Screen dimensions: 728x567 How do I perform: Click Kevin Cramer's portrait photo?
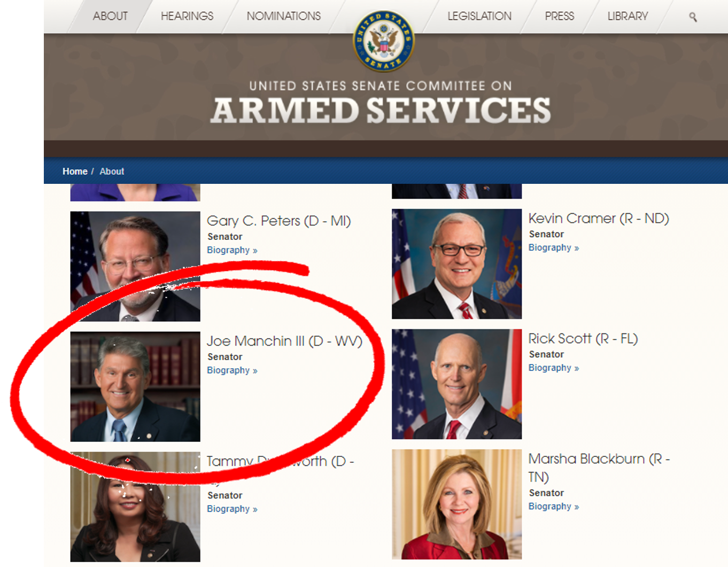(x=456, y=264)
